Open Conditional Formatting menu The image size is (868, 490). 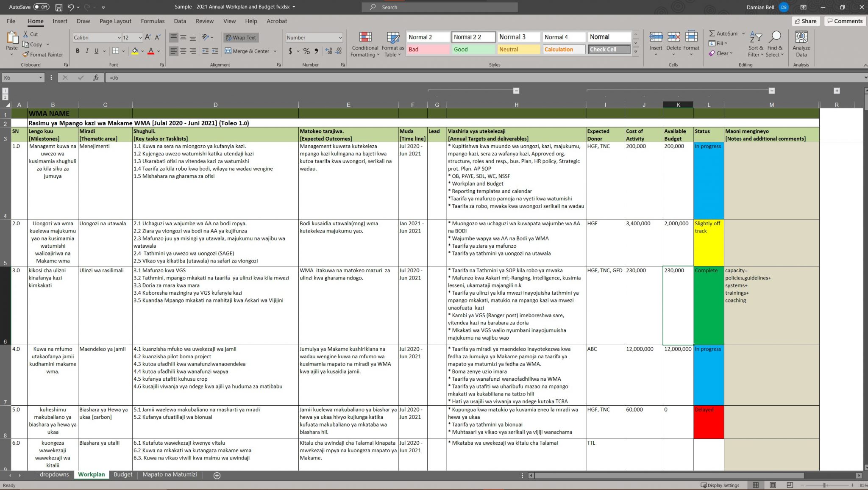click(x=365, y=44)
